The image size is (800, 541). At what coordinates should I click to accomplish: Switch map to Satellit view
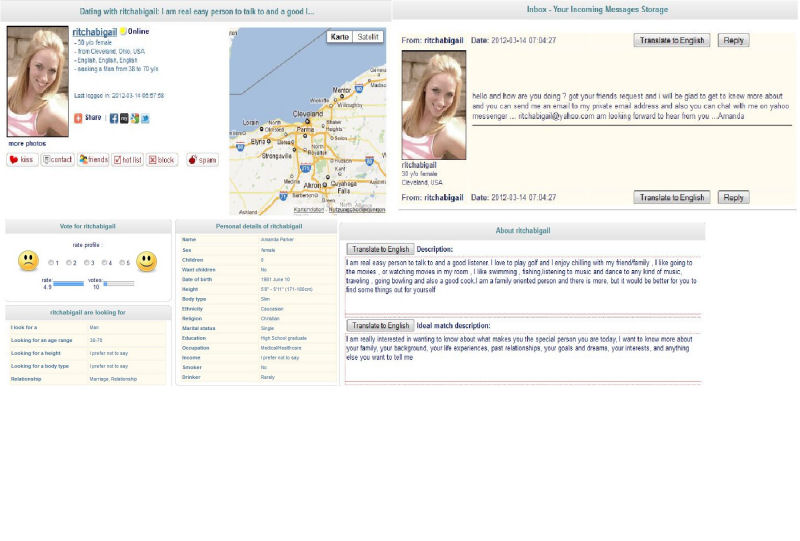pyautogui.click(x=368, y=37)
